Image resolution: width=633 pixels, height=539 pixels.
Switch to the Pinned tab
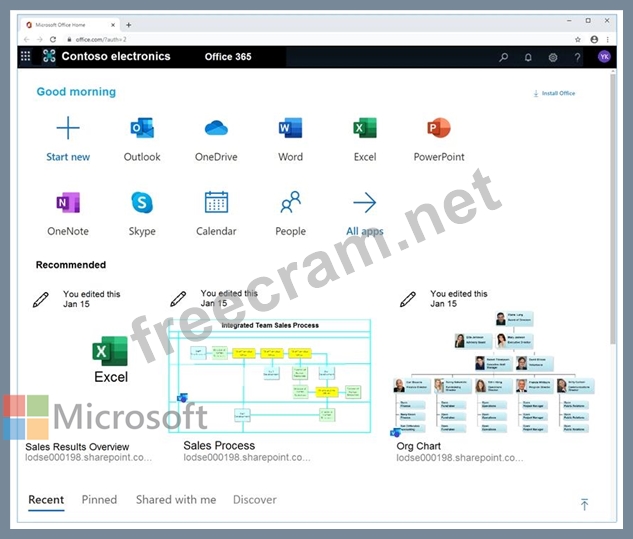(x=99, y=500)
